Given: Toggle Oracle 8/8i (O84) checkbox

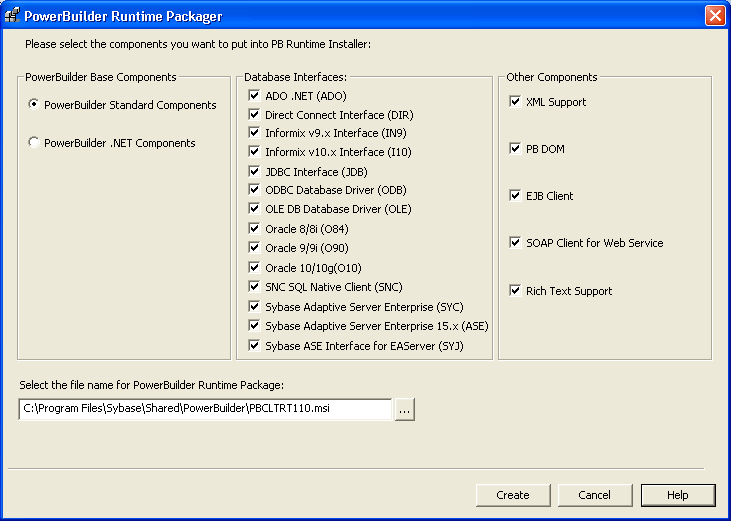Looking at the screenshot, I should (x=254, y=228).
